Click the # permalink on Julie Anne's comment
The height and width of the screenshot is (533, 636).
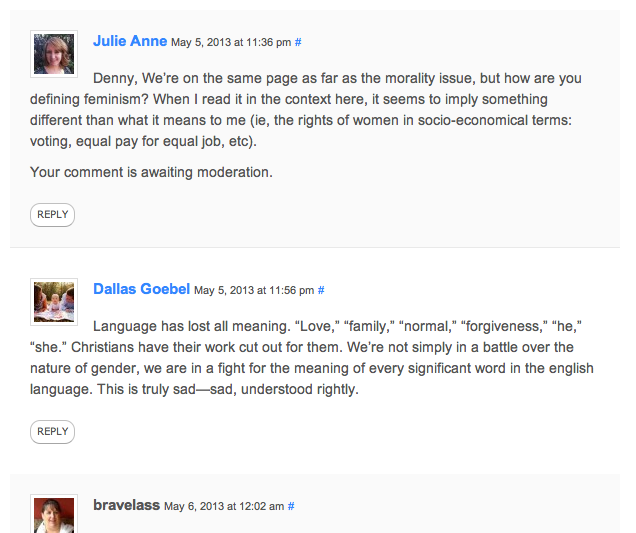pos(299,43)
